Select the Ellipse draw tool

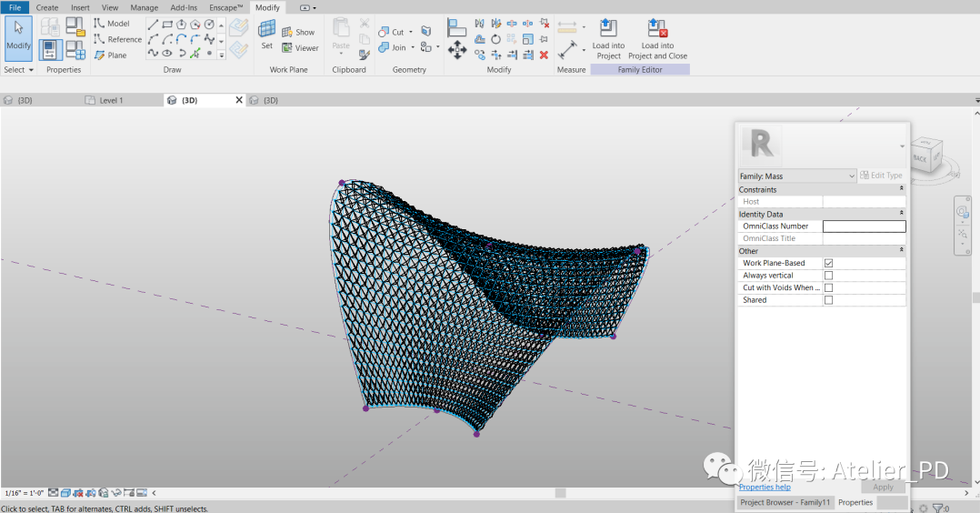coord(167,54)
